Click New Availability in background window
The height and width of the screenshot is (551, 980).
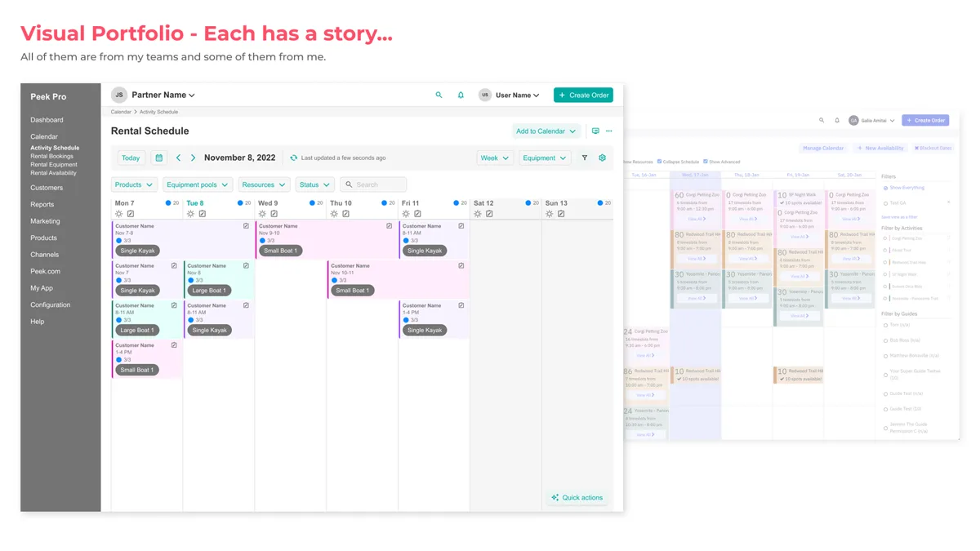click(880, 149)
